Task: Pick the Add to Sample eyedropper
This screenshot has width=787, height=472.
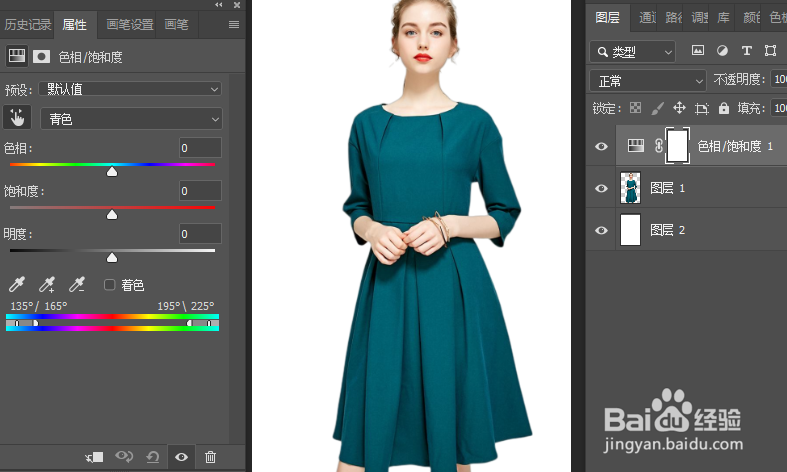Action: (x=47, y=285)
